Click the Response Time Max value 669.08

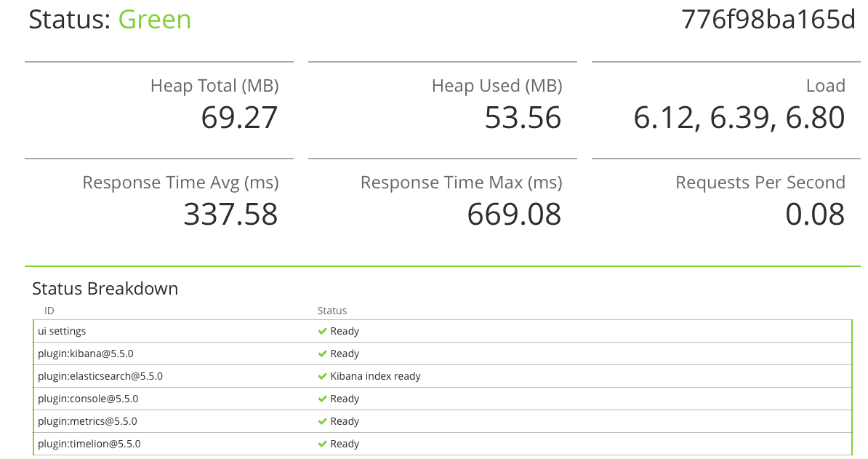click(514, 215)
